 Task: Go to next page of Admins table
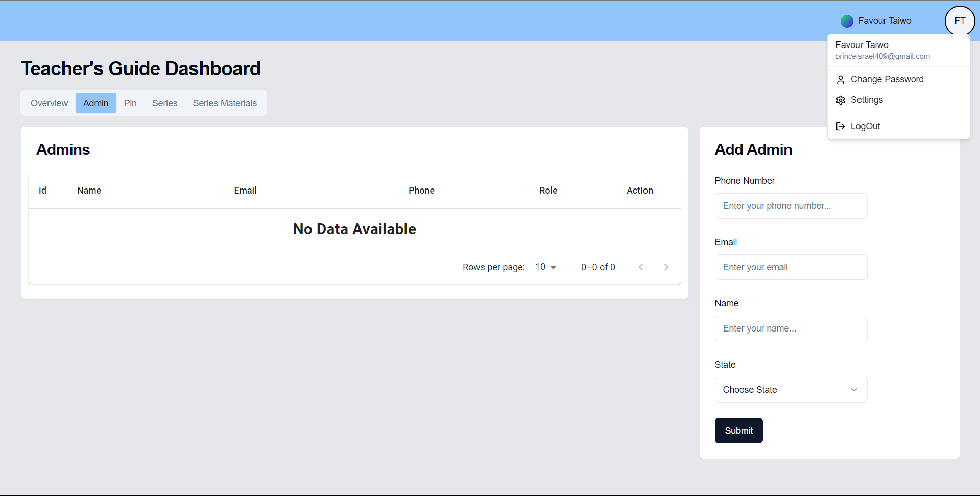tap(666, 267)
